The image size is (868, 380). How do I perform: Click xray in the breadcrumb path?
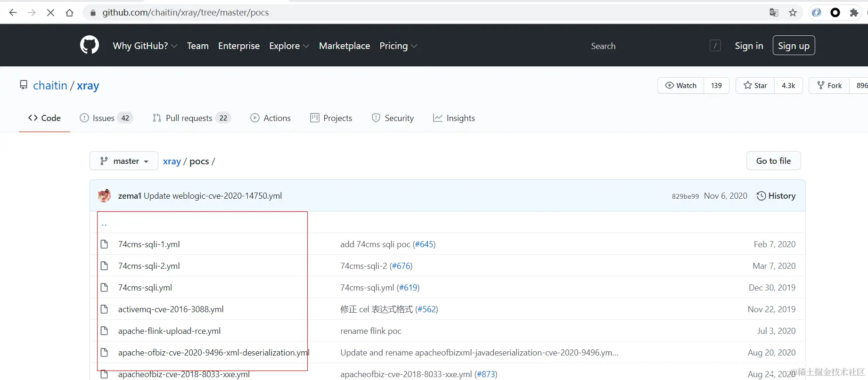click(x=172, y=161)
